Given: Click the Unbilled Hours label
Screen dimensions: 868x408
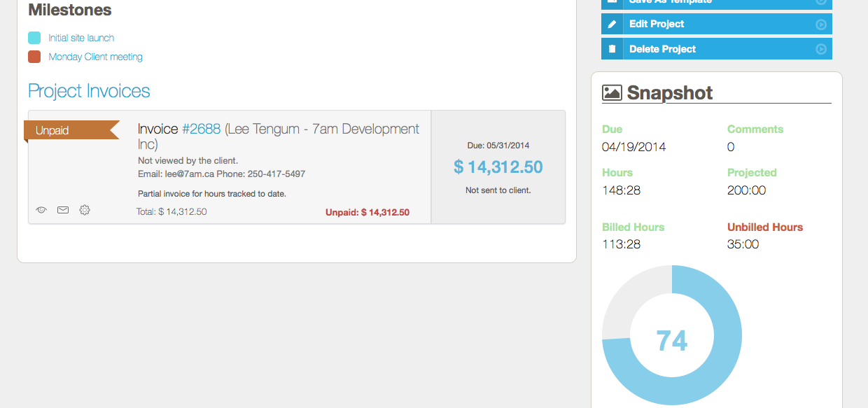Looking at the screenshot, I should coord(765,227).
